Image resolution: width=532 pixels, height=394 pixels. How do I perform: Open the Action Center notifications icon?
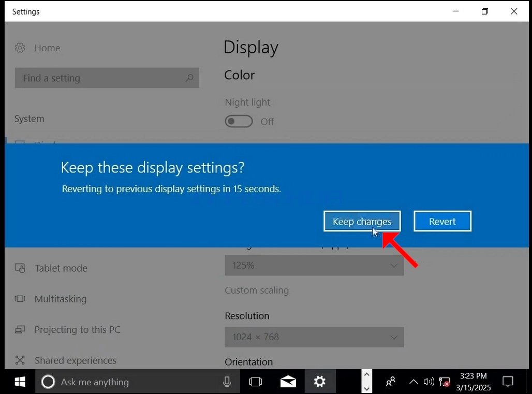coord(508,382)
